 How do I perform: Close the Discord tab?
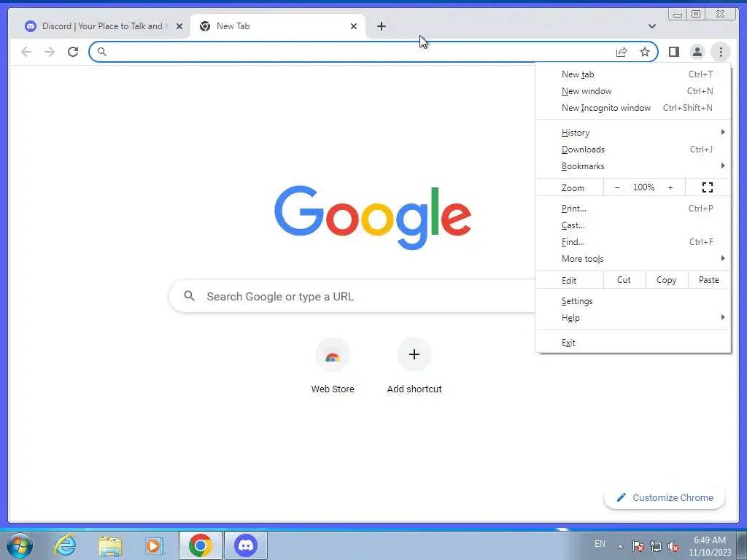point(179,26)
